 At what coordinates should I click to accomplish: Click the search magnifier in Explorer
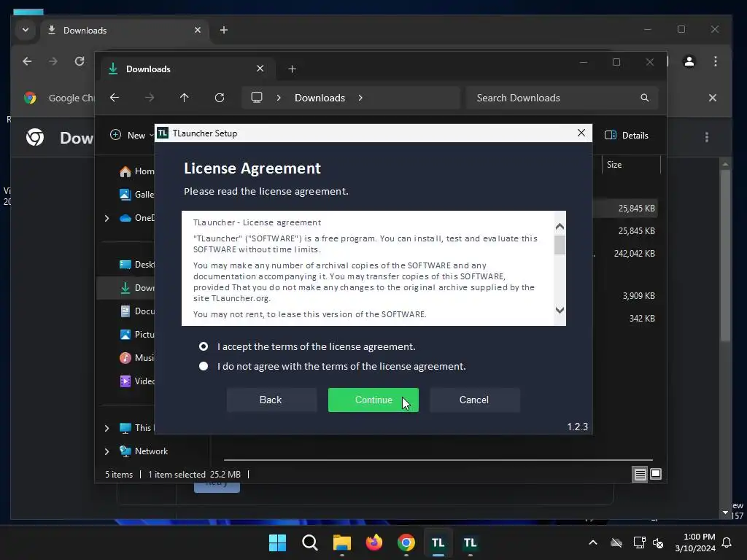tap(645, 98)
